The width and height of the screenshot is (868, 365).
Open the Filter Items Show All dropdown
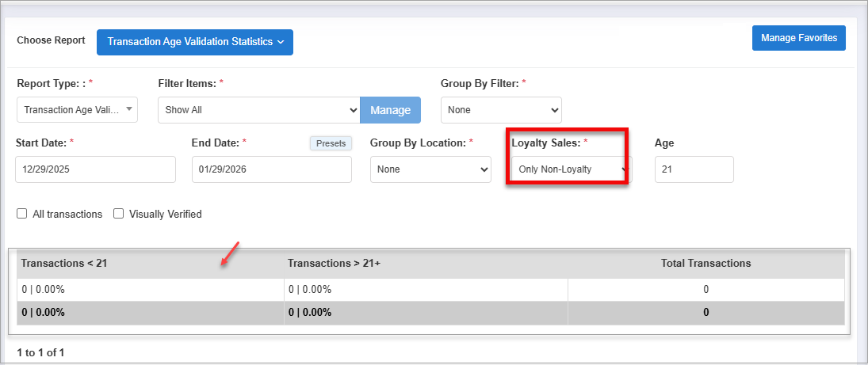pyautogui.click(x=258, y=110)
